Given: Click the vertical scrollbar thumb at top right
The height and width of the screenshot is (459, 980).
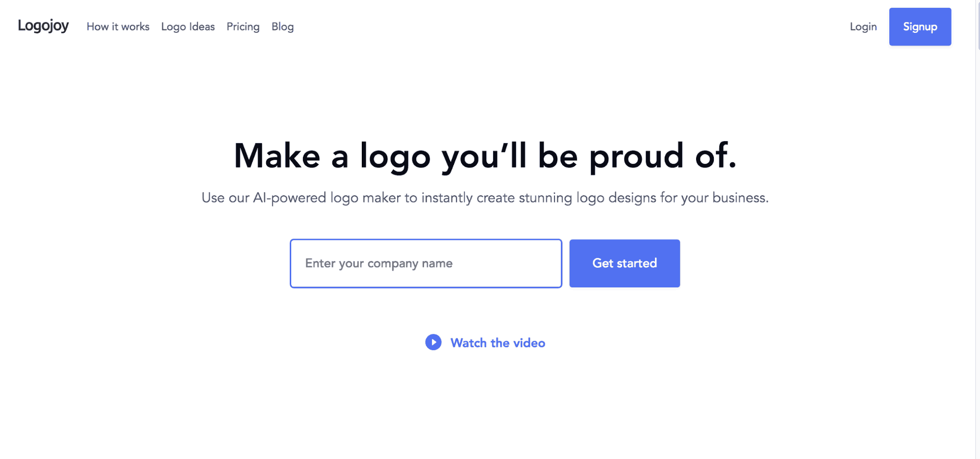Looking at the screenshot, I should (978, 25).
